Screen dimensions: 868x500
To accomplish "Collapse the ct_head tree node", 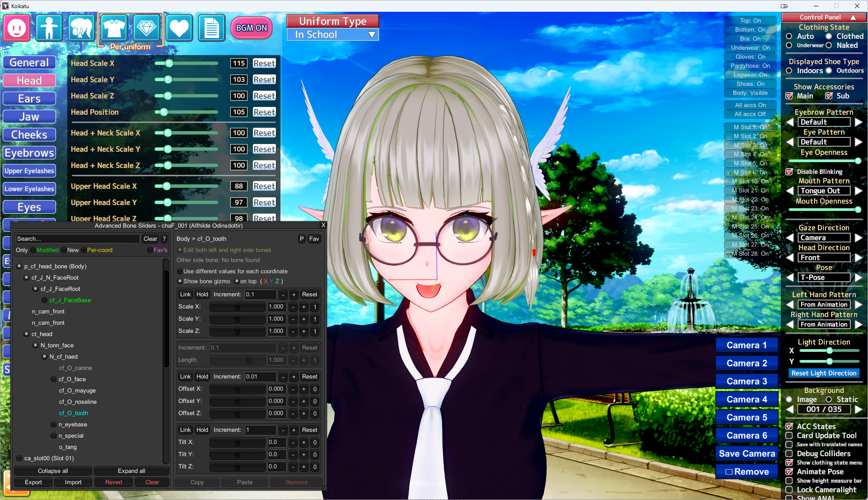I will 27,334.
